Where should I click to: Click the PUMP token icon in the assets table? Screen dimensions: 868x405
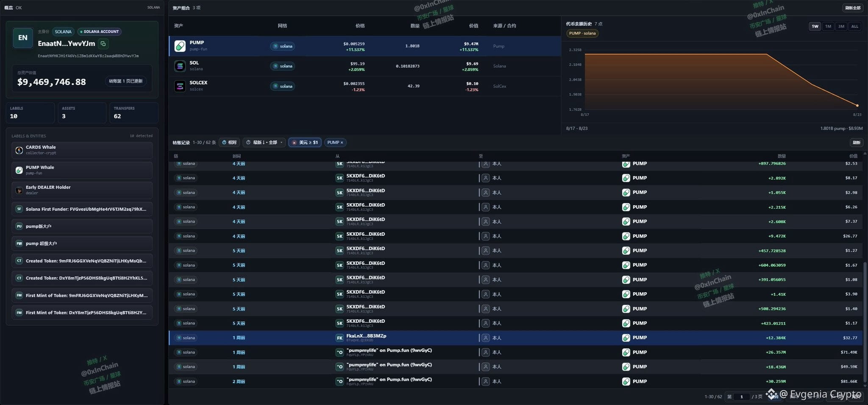point(180,46)
